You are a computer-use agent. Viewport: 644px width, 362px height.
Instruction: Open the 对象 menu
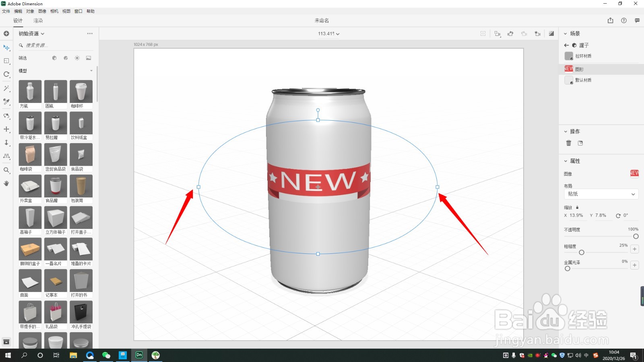coord(30,11)
